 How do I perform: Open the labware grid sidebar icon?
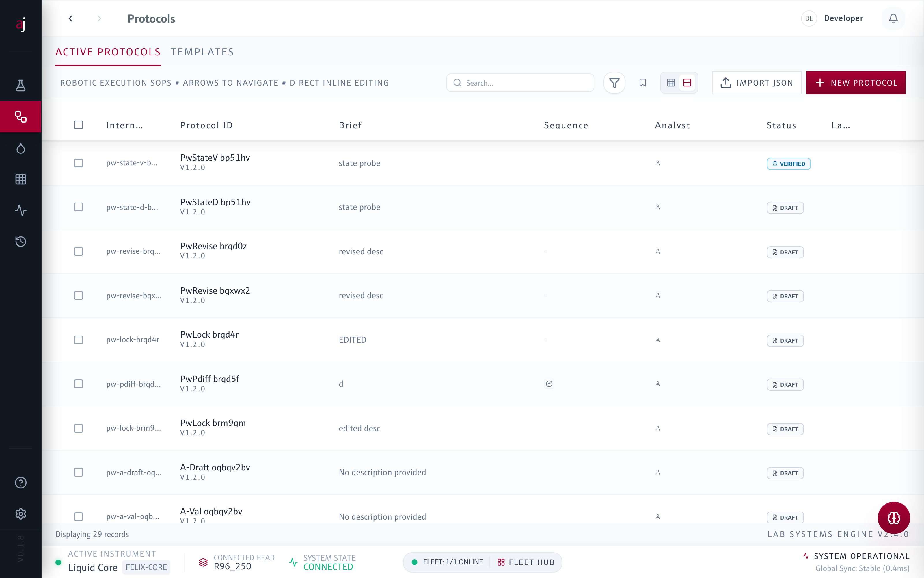click(21, 179)
